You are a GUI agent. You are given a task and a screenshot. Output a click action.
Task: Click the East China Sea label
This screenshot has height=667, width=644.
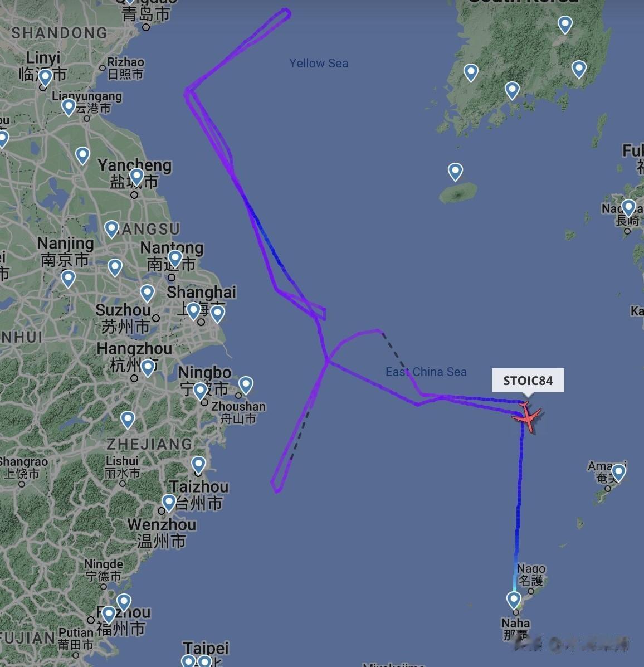(426, 372)
